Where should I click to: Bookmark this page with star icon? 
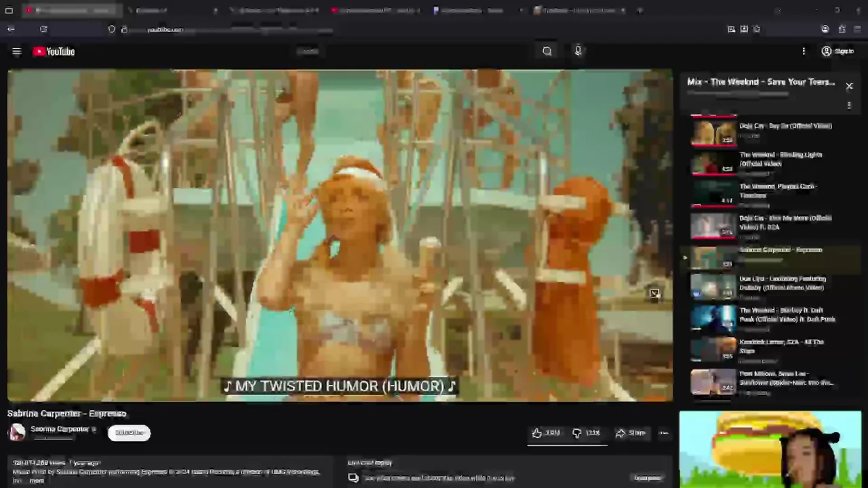pyautogui.click(x=757, y=29)
